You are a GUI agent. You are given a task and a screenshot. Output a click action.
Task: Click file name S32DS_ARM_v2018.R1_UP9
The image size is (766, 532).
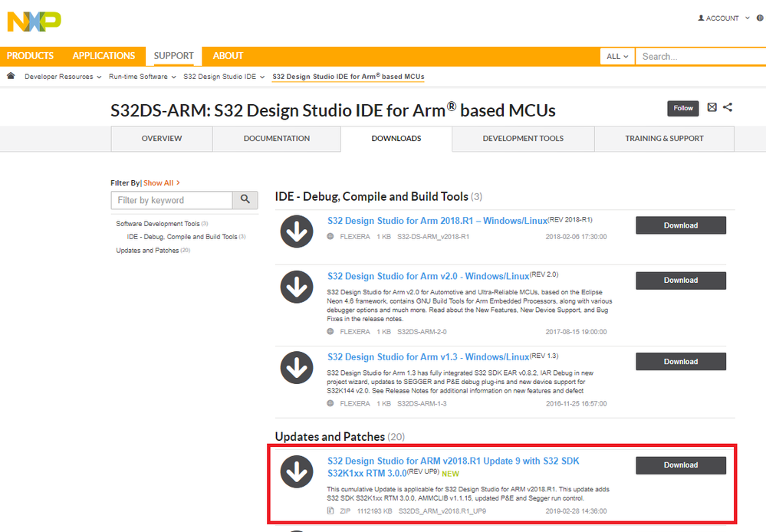click(x=442, y=511)
